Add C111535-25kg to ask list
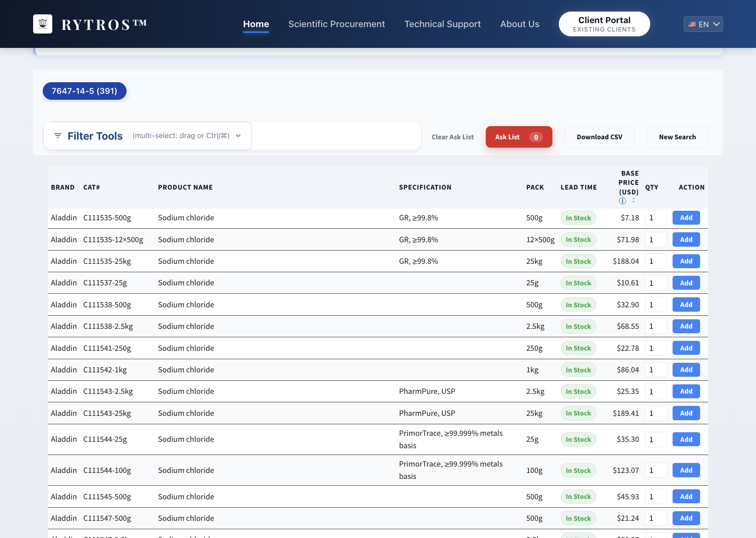The height and width of the screenshot is (538, 756). tap(686, 261)
